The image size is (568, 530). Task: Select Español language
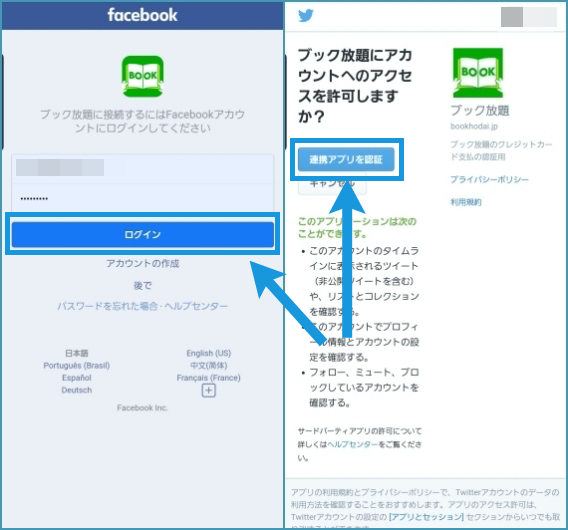click(76, 378)
